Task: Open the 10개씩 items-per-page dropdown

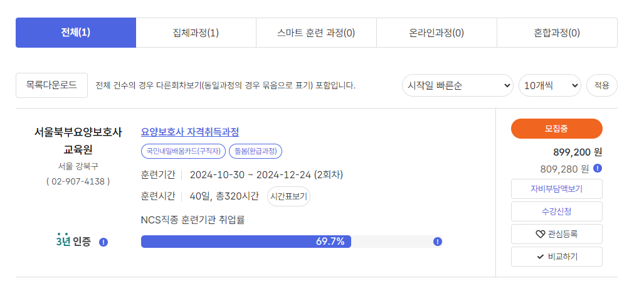Action: point(550,85)
